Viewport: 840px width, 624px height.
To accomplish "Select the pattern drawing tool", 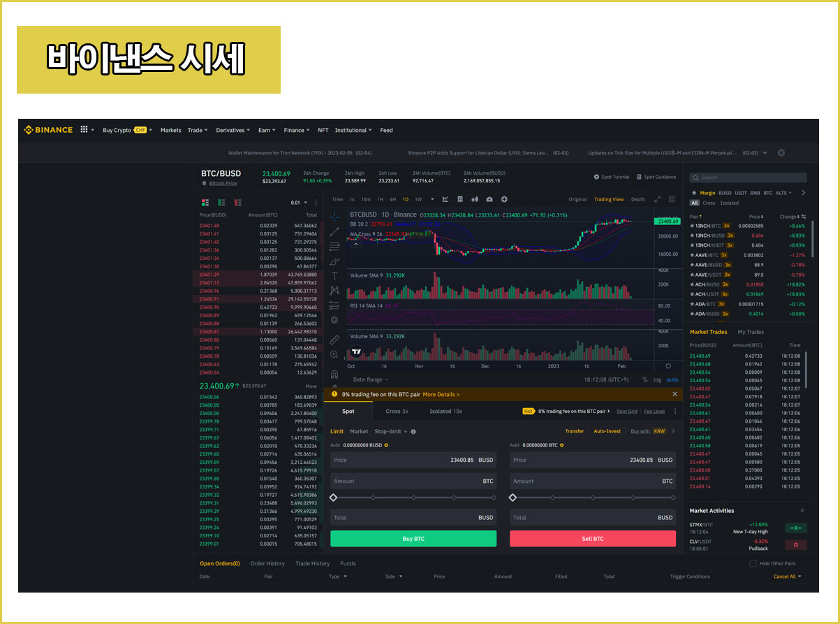I will tap(334, 290).
